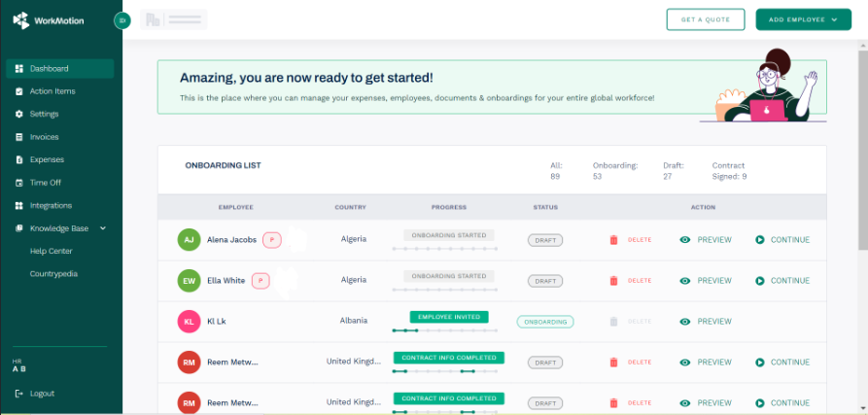
Task: Click the eye preview icon for Kl Lk
Action: click(x=685, y=322)
